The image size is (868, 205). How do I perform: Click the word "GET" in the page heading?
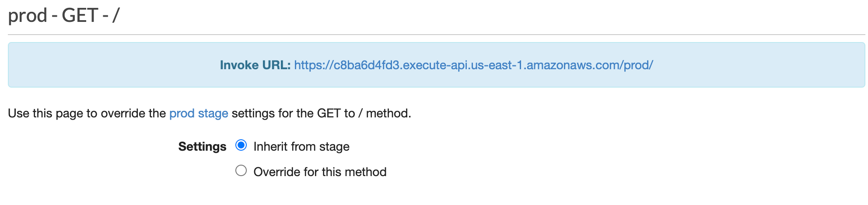pyautogui.click(x=80, y=16)
